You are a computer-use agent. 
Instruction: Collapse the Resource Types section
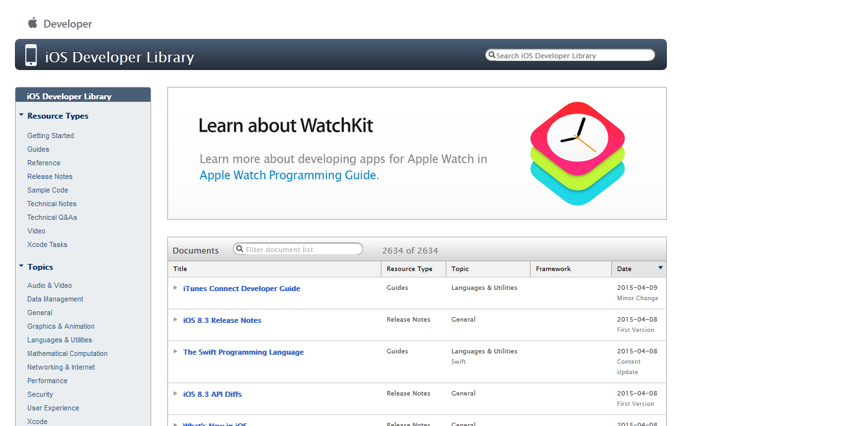21,115
